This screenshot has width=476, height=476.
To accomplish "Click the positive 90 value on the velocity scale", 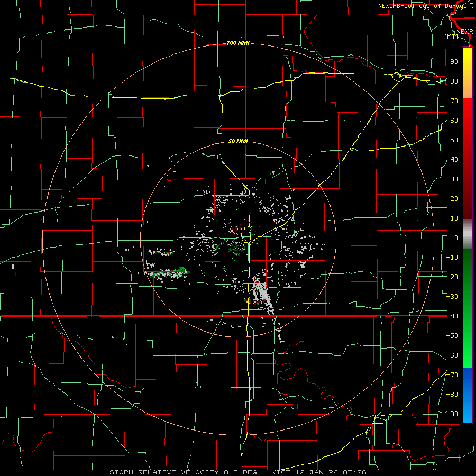I will tap(454, 62).
